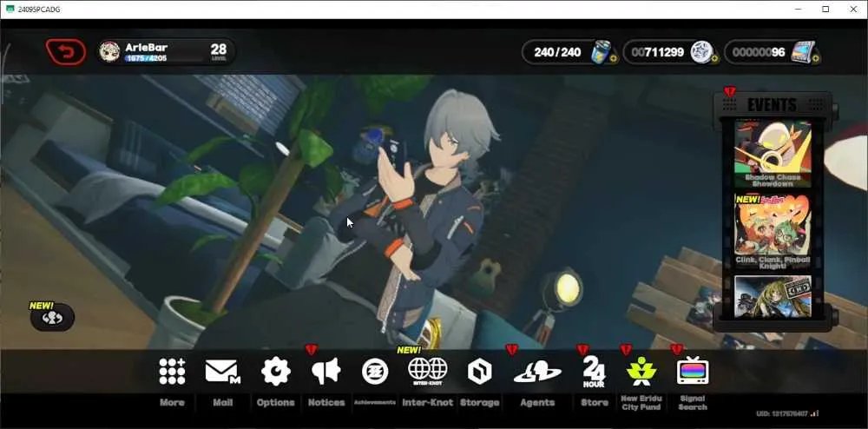Open the third event thumbnail
Viewport: 868px width, 429px height.
(x=773, y=297)
